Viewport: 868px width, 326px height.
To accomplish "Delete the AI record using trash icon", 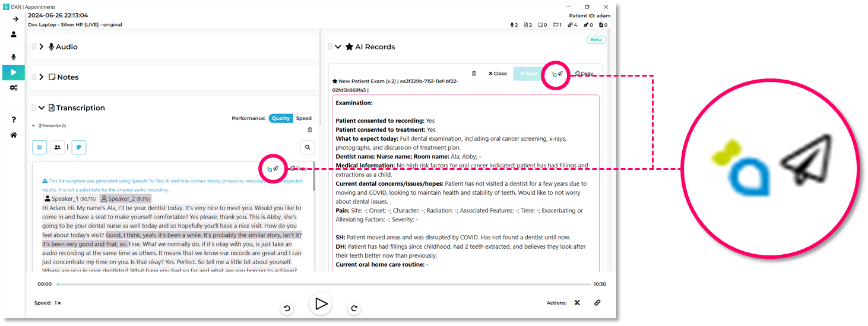I will click(x=474, y=74).
